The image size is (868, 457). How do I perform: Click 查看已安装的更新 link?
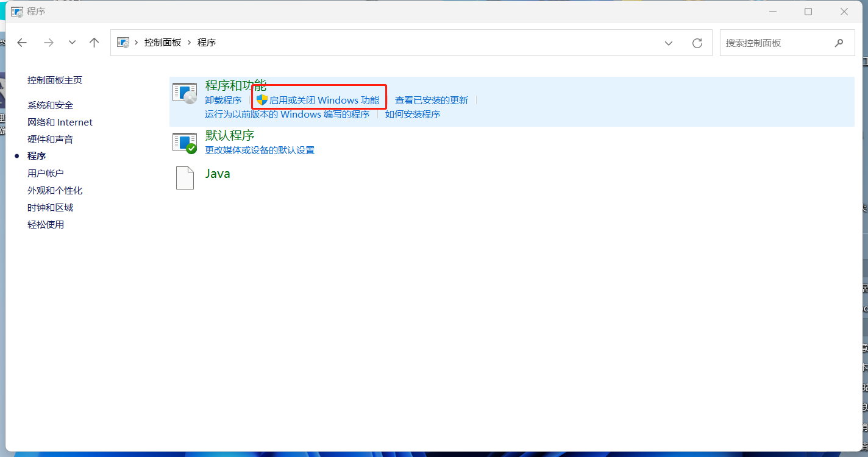pos(432,101)
